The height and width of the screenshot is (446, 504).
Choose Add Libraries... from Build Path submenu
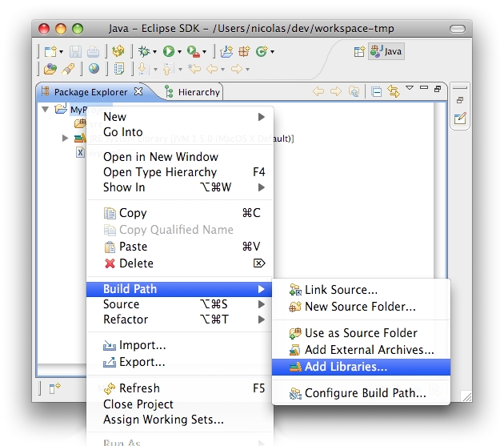(346, 367)
